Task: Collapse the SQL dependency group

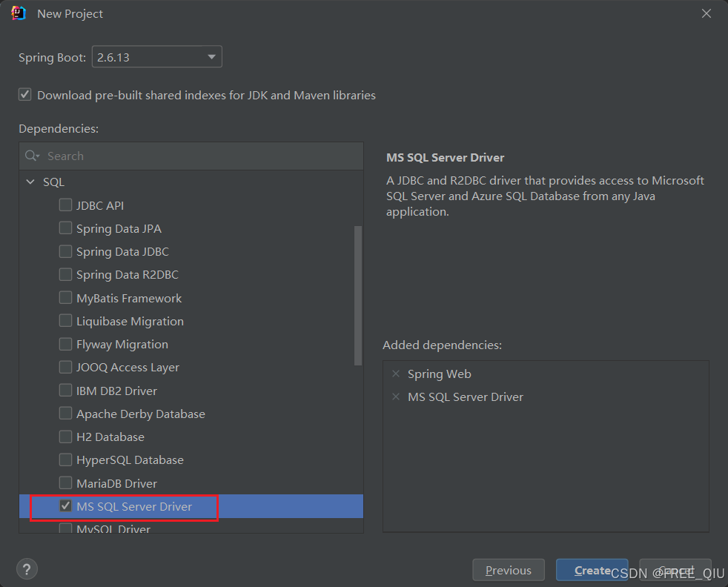Action: click(30, 182)
